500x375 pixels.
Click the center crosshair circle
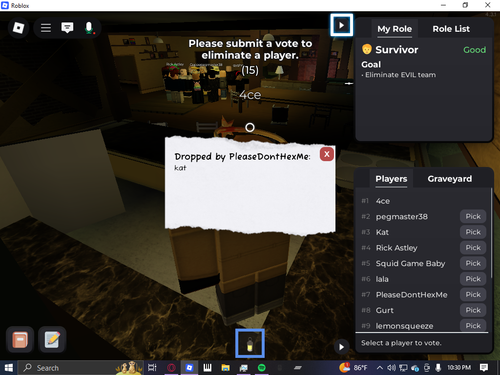(x=250, y=127)
